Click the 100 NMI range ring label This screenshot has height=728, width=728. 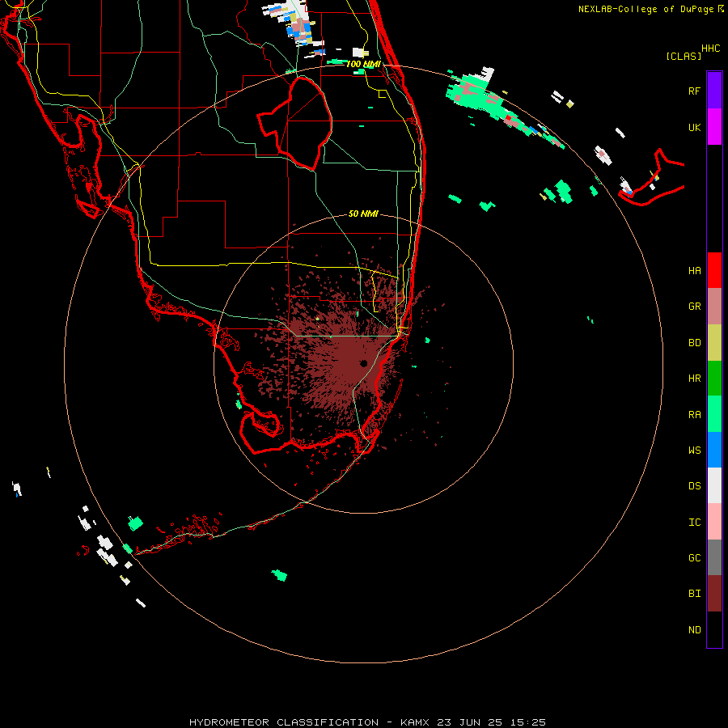click(363, 64)
